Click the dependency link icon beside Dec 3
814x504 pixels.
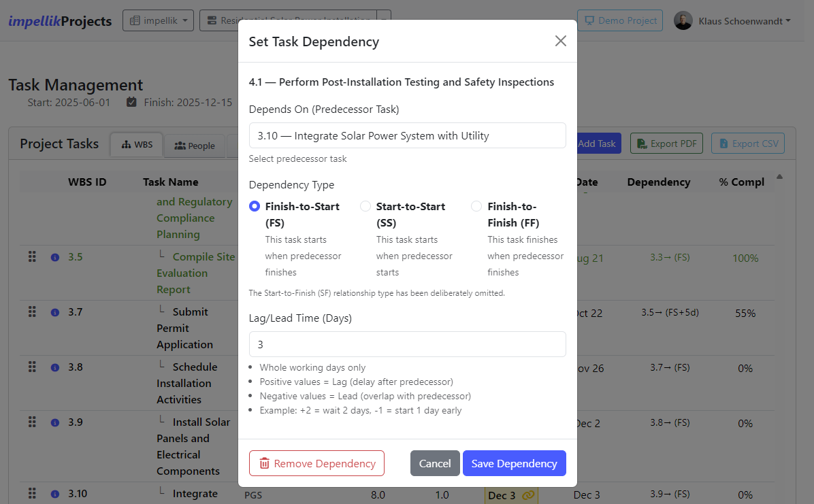coord(528,495)
